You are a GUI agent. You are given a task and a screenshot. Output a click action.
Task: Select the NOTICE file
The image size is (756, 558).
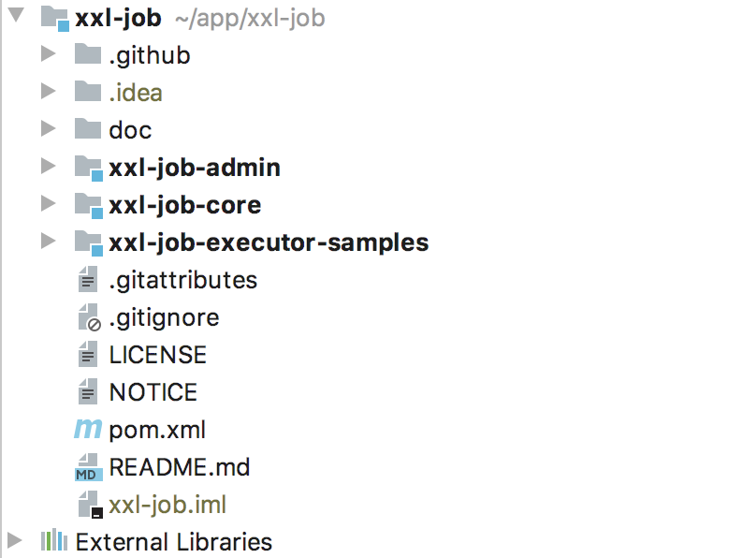tap(153, 392)
